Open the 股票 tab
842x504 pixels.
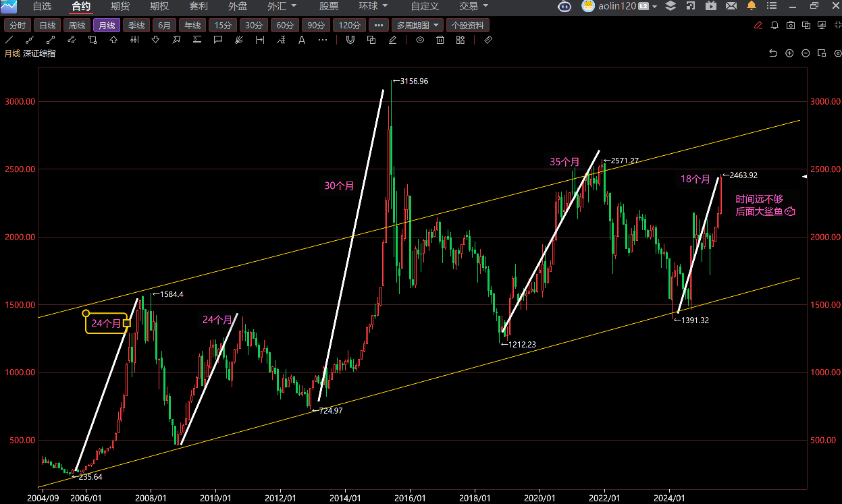pos(329,6)
